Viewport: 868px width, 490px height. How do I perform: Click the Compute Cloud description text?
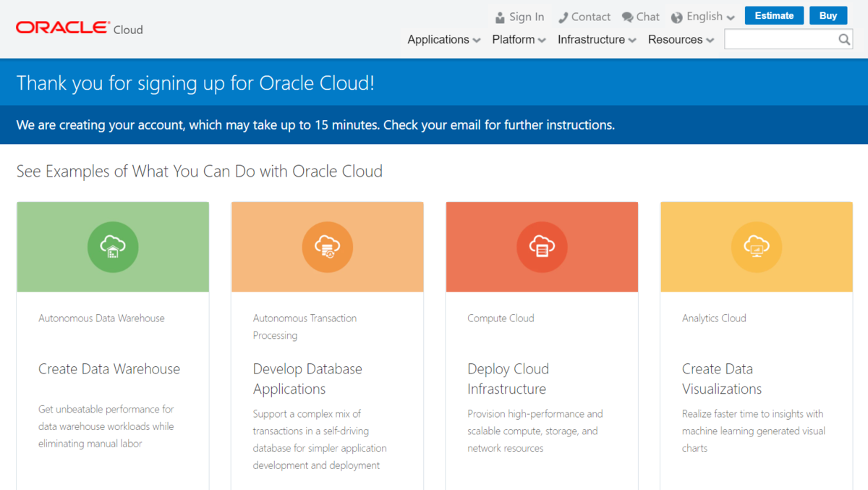click(x=535, y=431)
